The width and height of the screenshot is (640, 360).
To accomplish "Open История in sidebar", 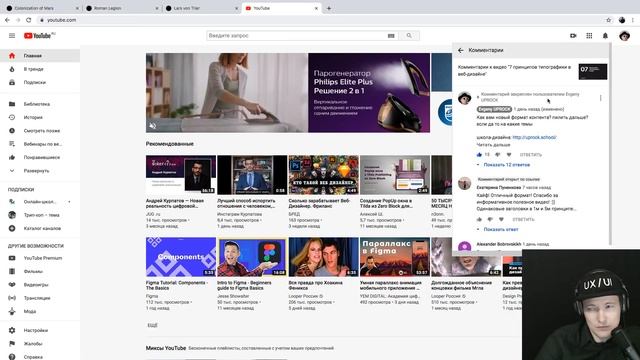I will (x=40, y=118).
